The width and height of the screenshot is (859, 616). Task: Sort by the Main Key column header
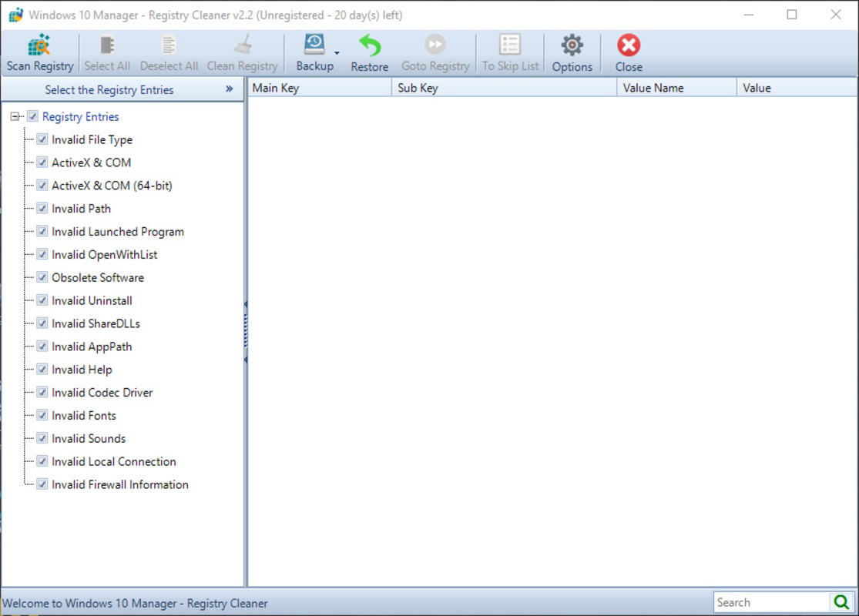point(320,88)
